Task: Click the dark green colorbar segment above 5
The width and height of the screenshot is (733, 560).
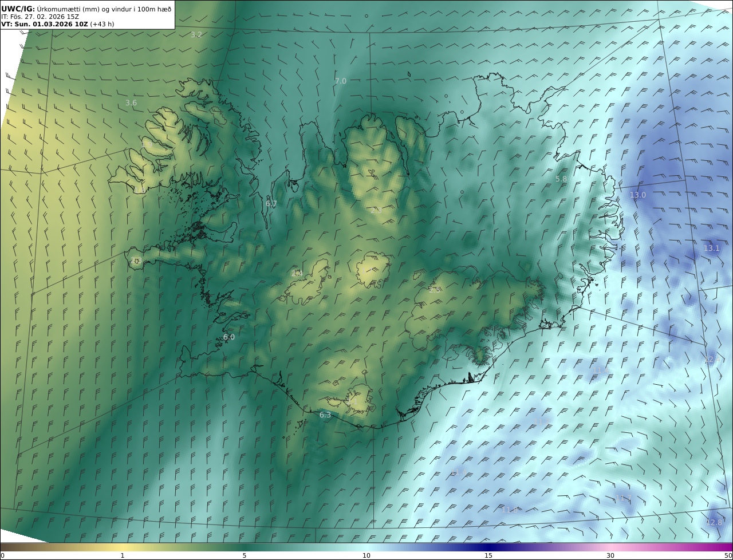Action: coord(245,547)
